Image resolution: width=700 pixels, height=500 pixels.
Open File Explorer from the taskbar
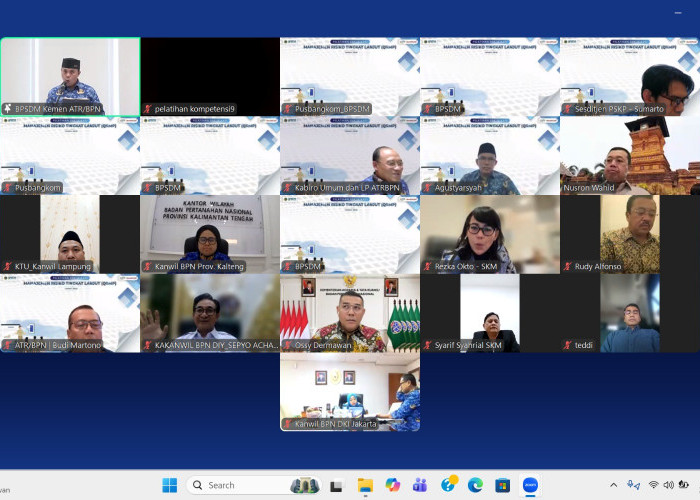click(x=365, y=485)
